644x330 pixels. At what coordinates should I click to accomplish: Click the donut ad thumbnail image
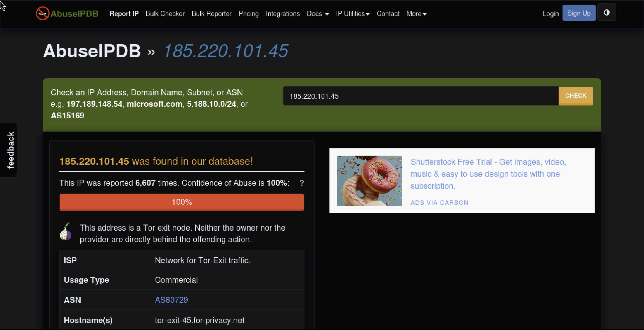(x=370, y=181)
